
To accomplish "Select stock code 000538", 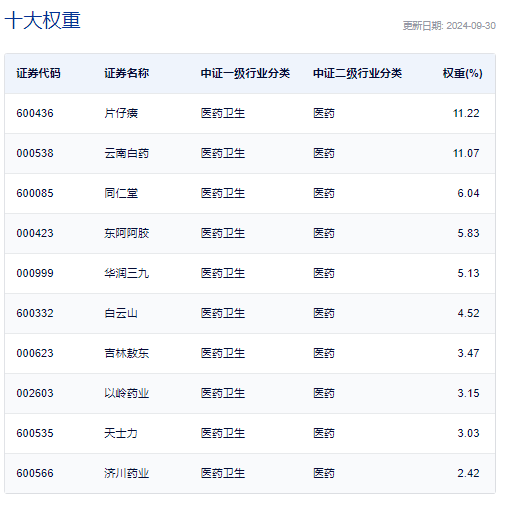I will [35, 153].
